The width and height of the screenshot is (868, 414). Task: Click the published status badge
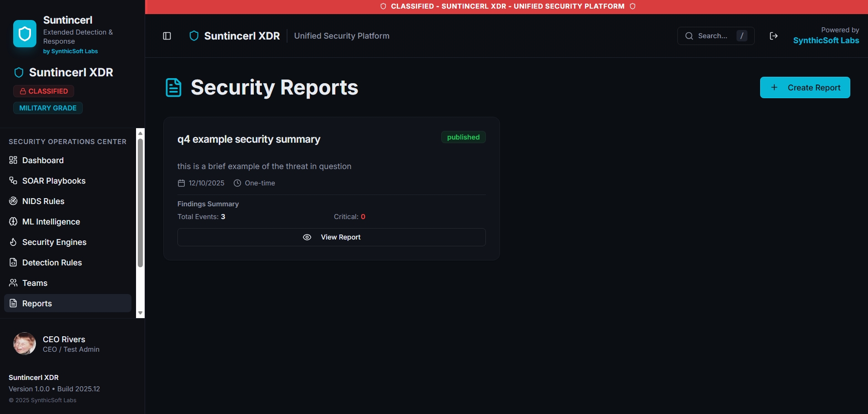[463, 137]
